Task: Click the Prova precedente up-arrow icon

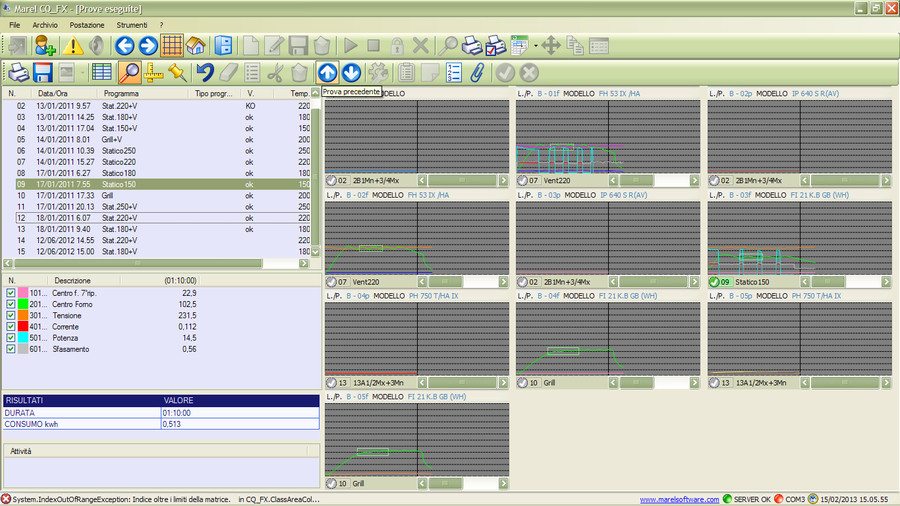Action: 327,72
